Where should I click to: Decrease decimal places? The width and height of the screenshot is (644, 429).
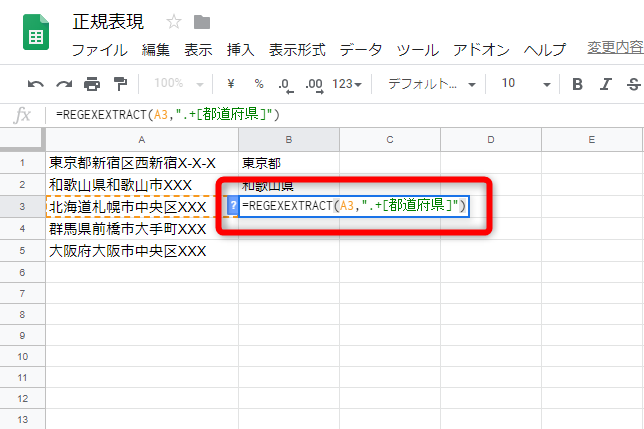(286, 85)
